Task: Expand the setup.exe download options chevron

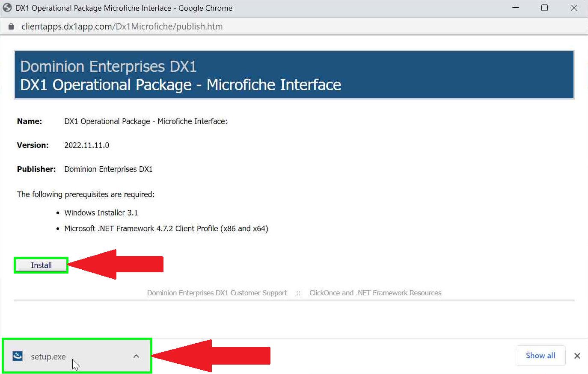Action: click(x=136, y=356)
